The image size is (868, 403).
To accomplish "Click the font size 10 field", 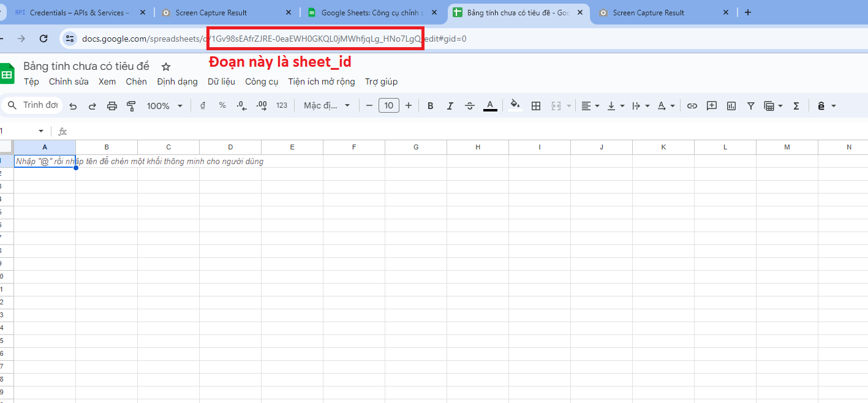I will [x=388, y=106].
